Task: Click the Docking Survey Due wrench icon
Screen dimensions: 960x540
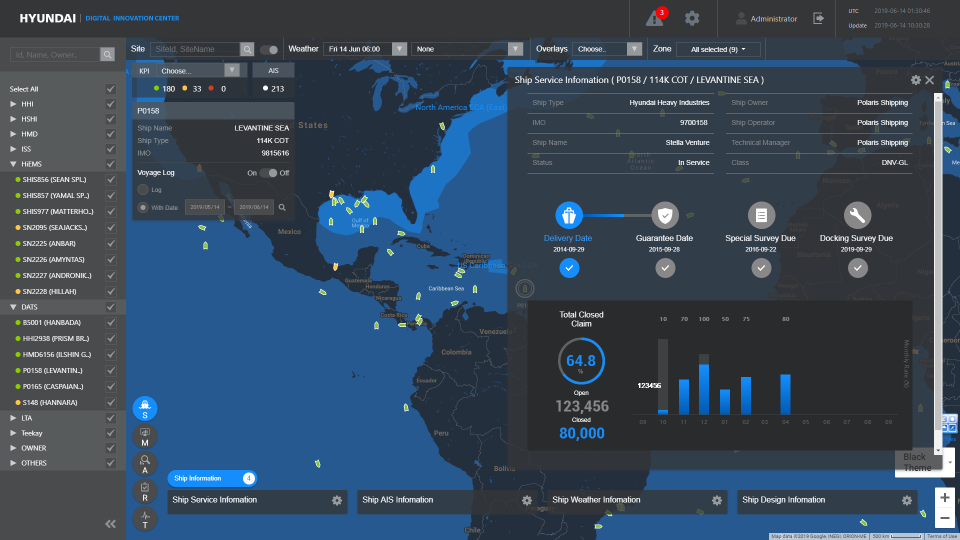Action: click(857, 215)
